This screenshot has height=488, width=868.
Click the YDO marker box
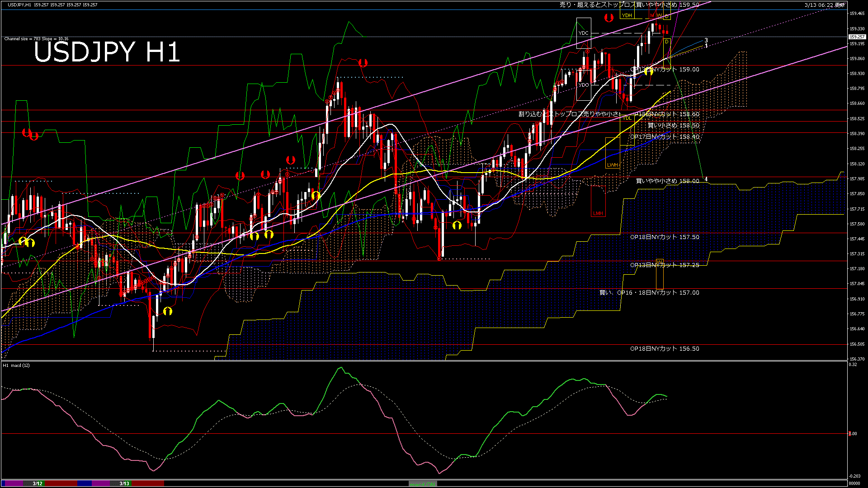(x=584, y=85)
